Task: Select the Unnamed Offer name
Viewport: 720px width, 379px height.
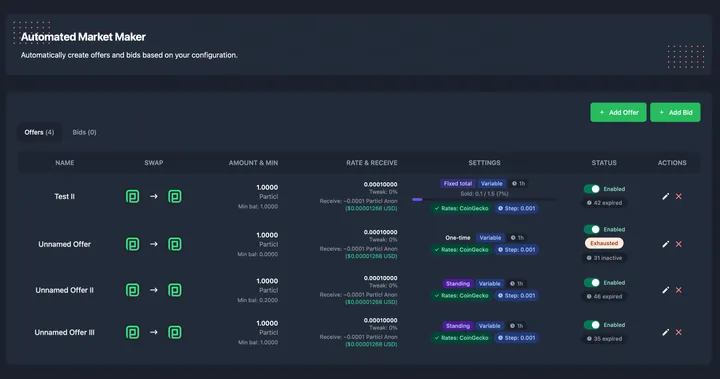Action: coord(65,244)
